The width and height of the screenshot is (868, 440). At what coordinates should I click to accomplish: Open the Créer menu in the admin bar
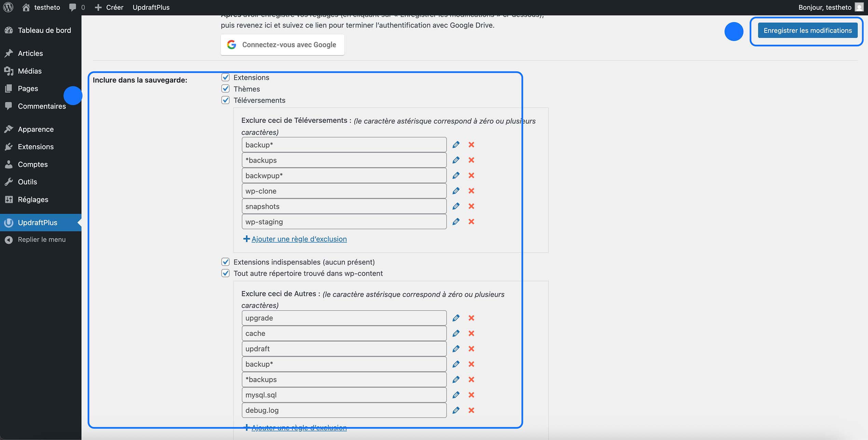(109, 7)
